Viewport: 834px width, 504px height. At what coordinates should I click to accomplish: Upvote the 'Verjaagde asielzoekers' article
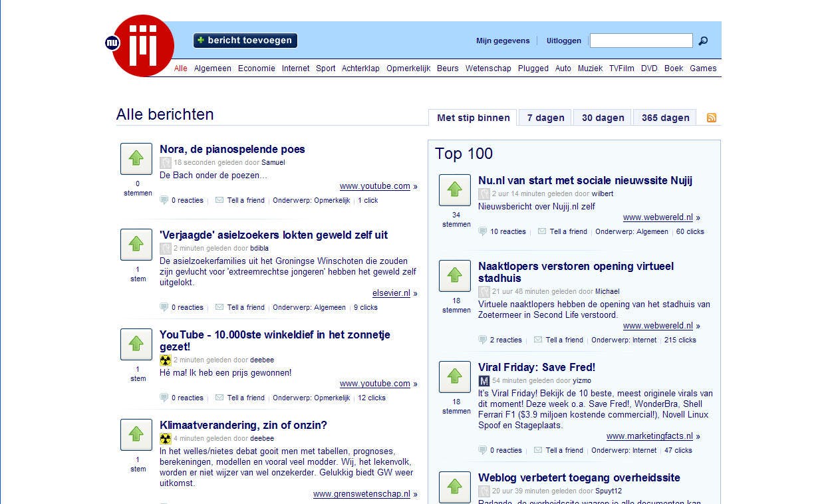pyautogui.click(x=136, y=245)
